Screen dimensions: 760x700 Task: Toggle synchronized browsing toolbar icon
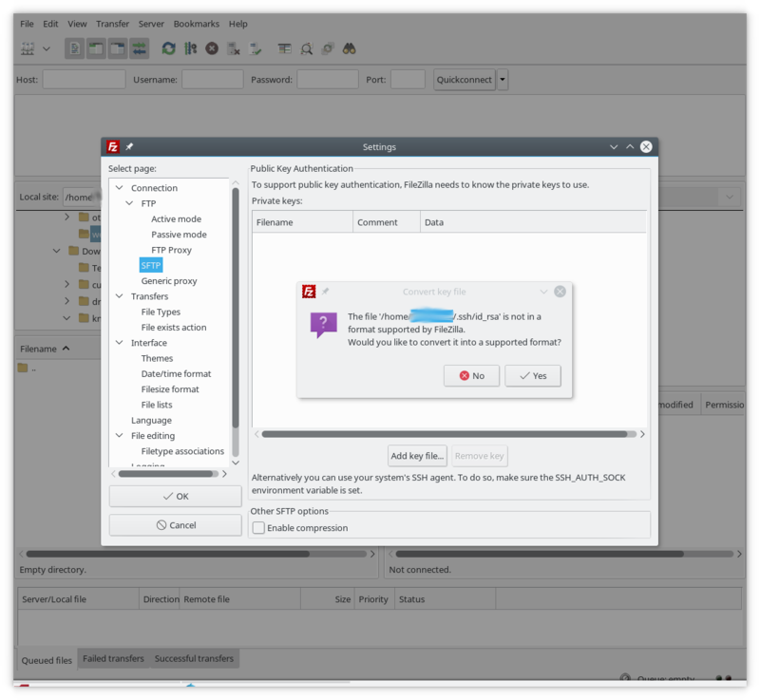[328, 48]
